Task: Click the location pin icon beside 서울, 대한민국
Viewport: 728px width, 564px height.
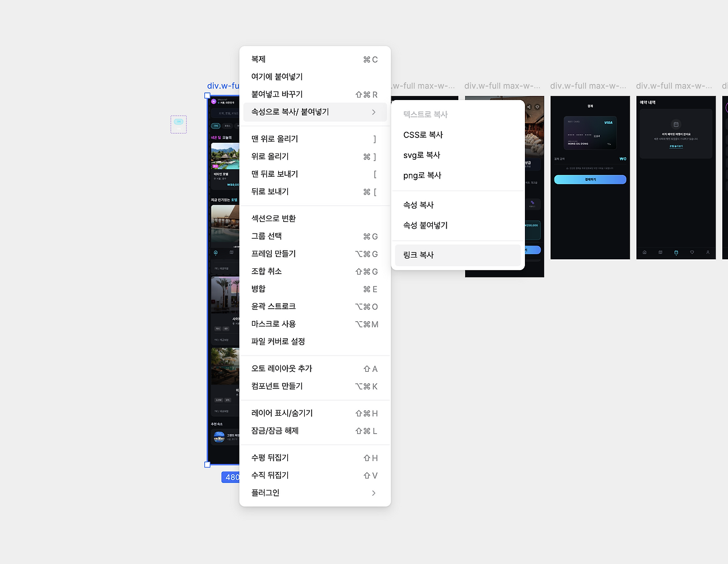Action: (218, 103)
